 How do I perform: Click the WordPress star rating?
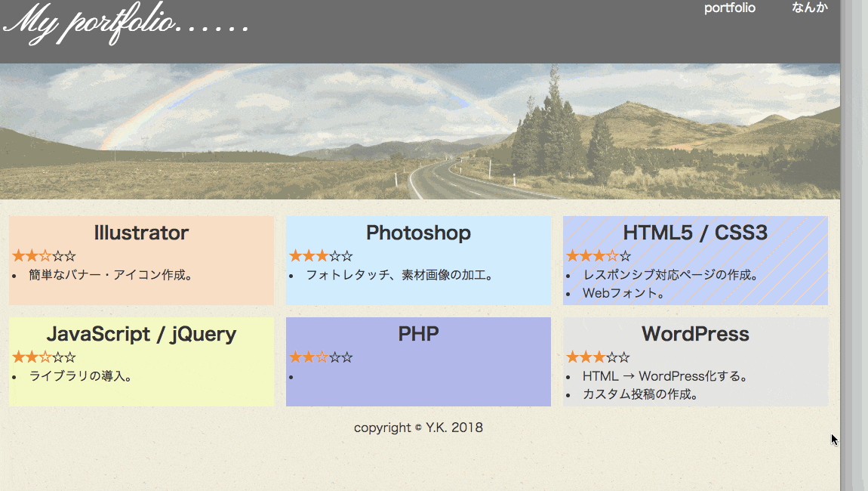point(598,357)
